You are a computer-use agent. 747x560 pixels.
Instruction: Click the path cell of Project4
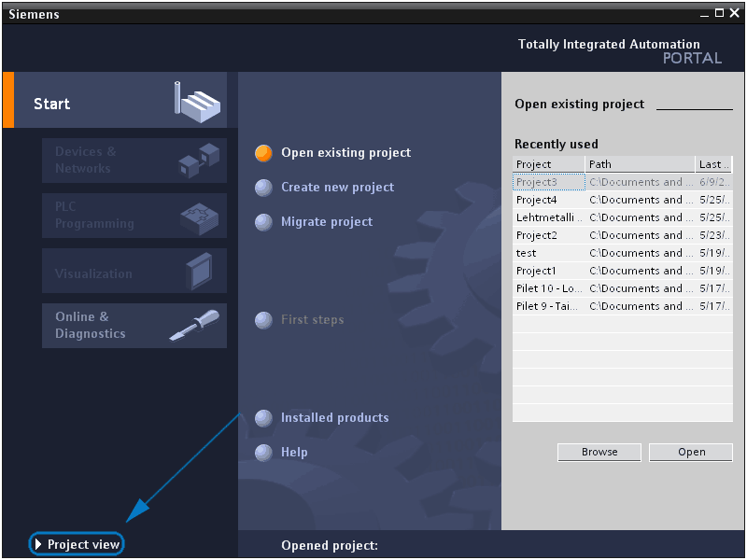point(641,200)
